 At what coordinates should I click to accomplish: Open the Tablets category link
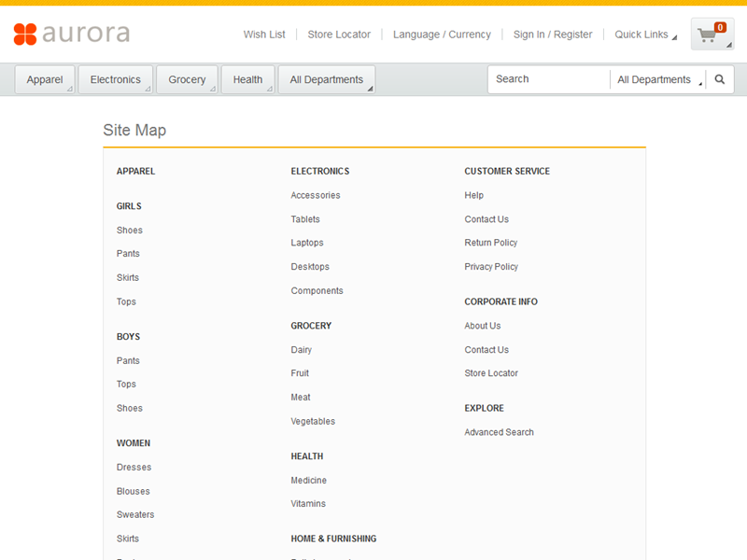coord(305,219)
